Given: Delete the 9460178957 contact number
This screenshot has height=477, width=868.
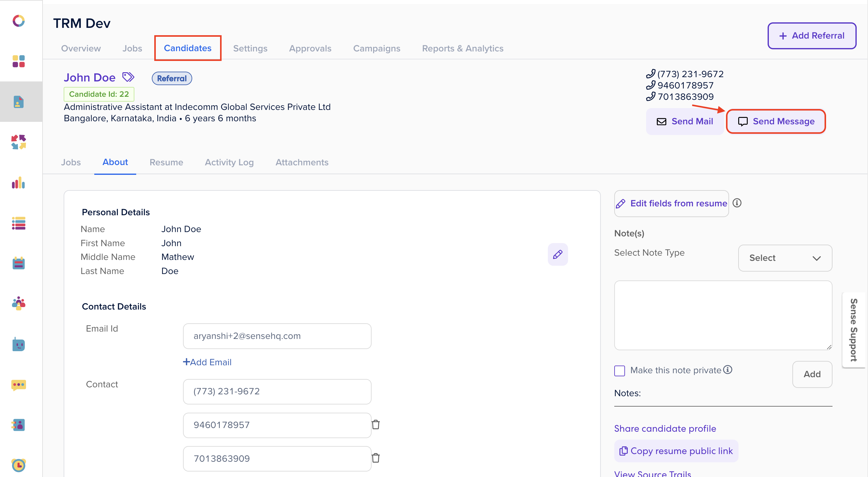Looking at the screenshot, I should (x=376, y=424).
